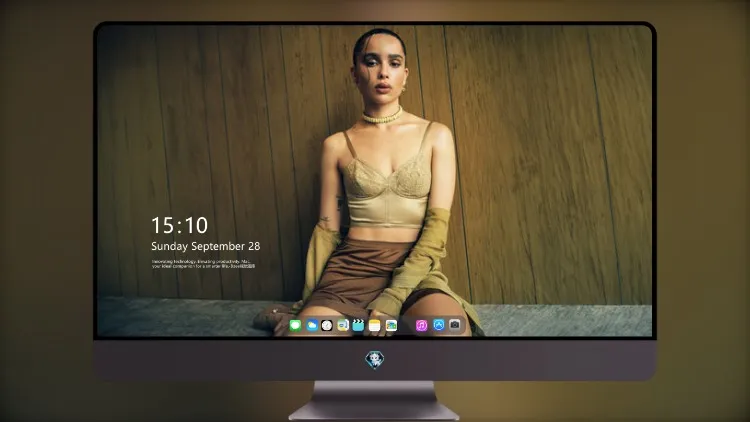Image resolution: width=750 pixels, height=422 pixels.
Task: Click the pearl necklace in the wallpaper
Action: click(x=382, y=116)
